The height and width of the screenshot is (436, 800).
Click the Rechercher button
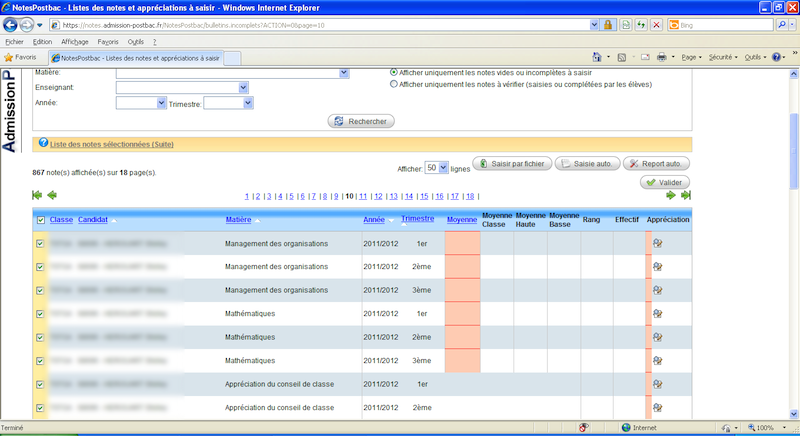coord(362,121)
